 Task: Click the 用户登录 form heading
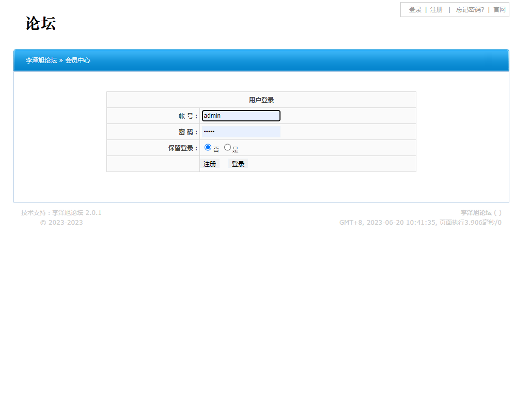pos(261,100)
